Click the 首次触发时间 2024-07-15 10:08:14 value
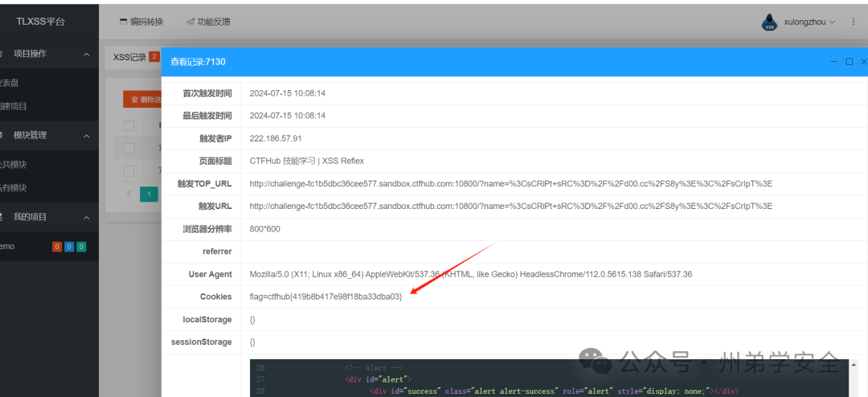 click(x=287, y=93)
